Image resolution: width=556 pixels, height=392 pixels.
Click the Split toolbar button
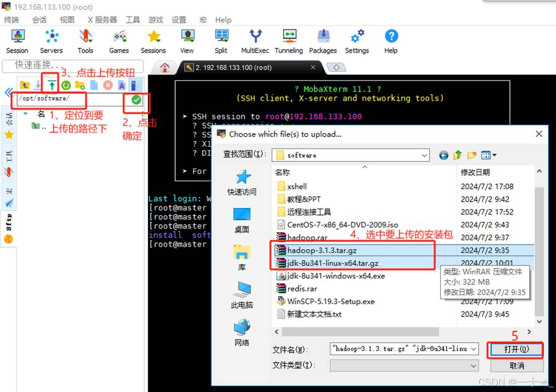pyautogui.click(x=221, y=41)
